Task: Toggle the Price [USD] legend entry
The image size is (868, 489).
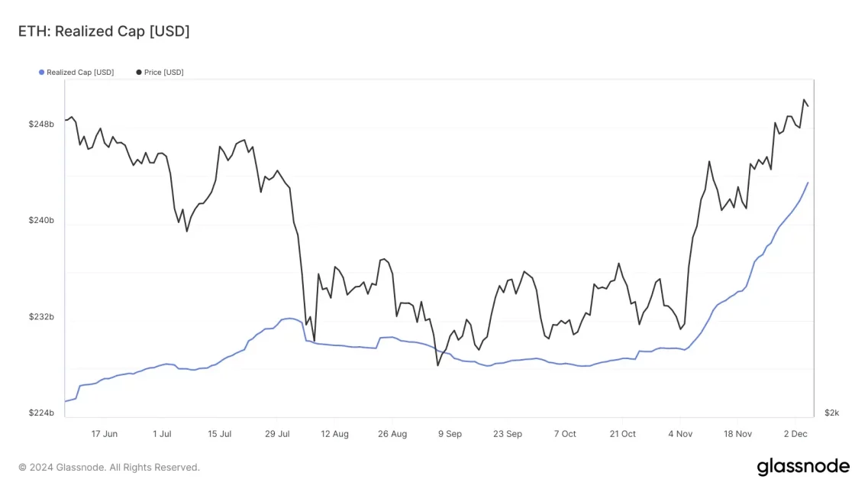Action: point(163,73)
